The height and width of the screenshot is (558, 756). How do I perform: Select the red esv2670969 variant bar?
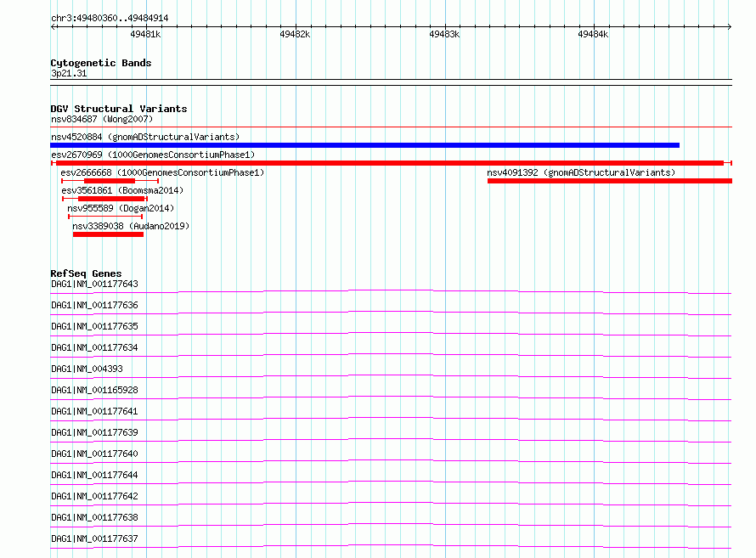(392, 163)
